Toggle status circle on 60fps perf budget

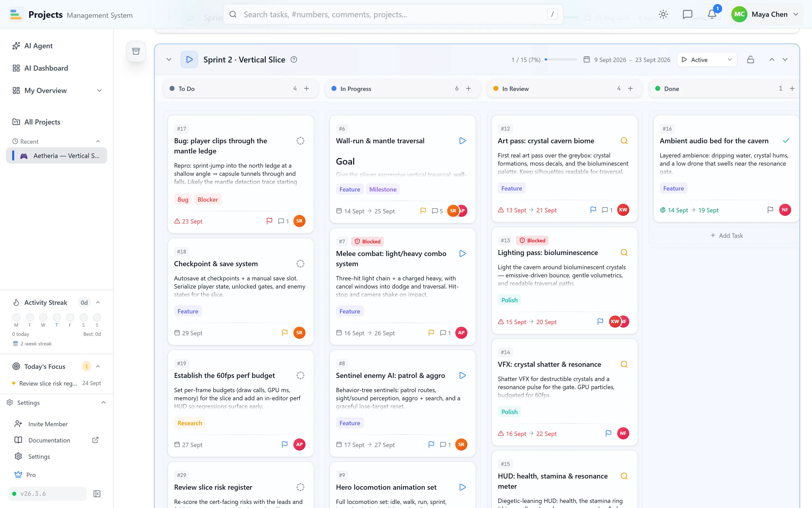click(300, 375)
